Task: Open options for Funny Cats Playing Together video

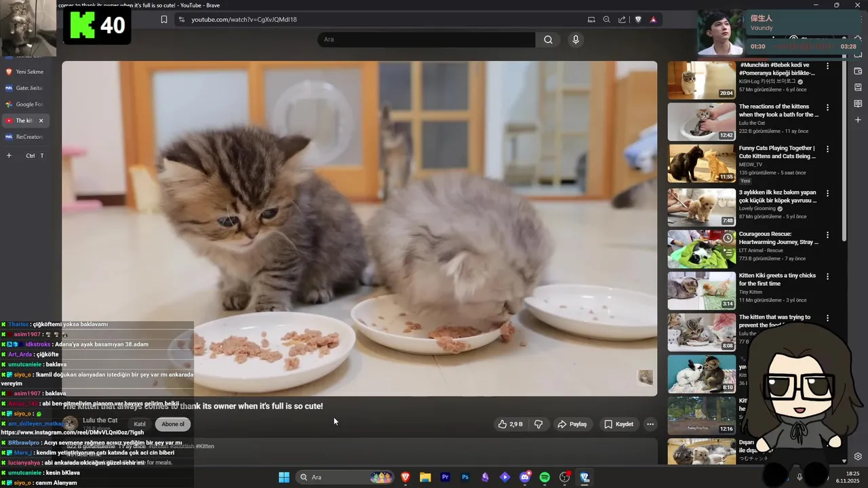Action: [827, 149]
